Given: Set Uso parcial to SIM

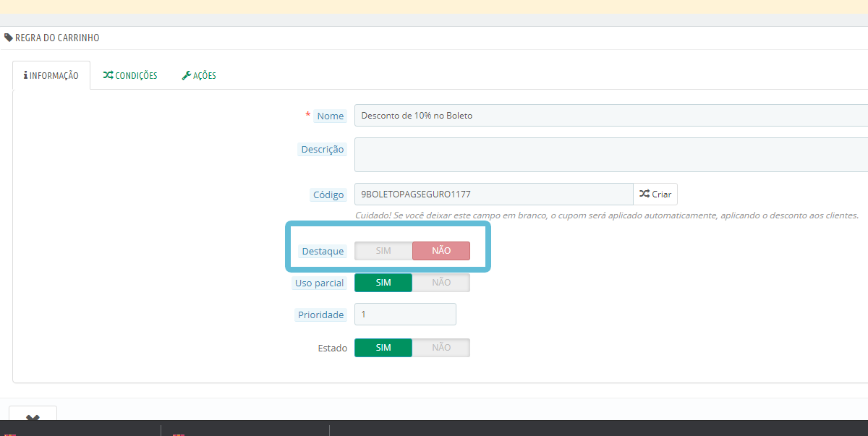Looking at the screenshot, I should (x=383, y=283).
